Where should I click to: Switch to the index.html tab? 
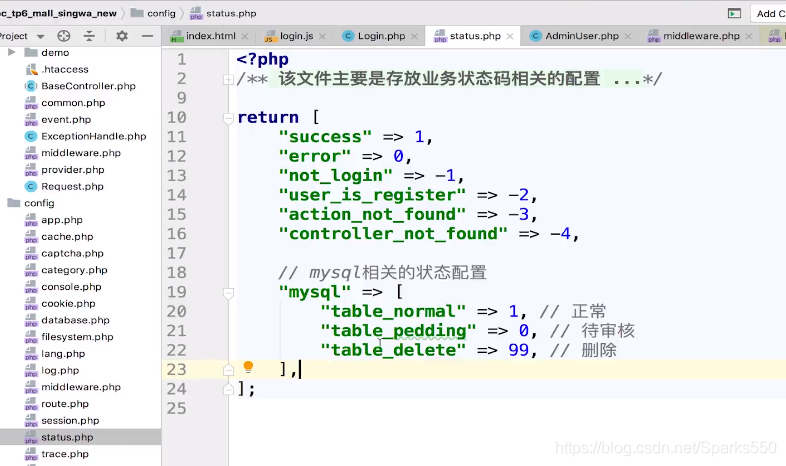pyautogui.click(x=211, y=36)
